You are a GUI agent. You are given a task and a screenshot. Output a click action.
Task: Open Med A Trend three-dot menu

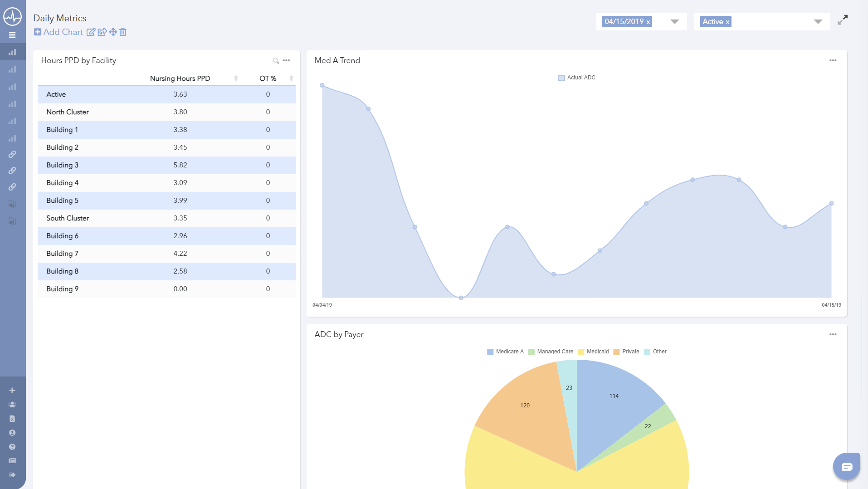(x=833, y=60)
